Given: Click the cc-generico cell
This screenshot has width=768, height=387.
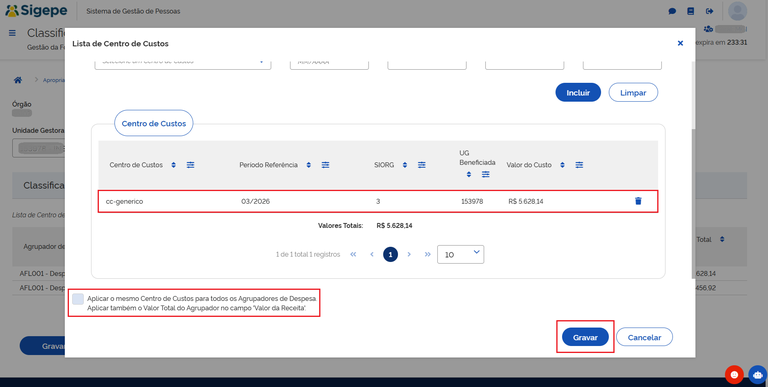Looking at the screenshot, I should 124,201.
